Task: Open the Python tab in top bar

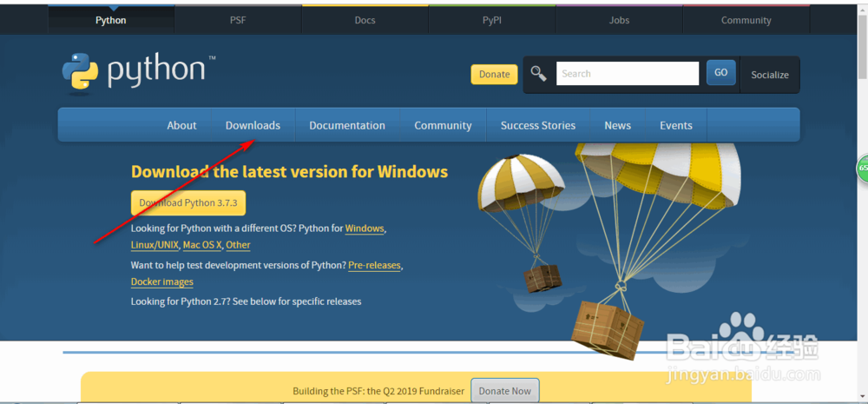Action: coord(111,20)
